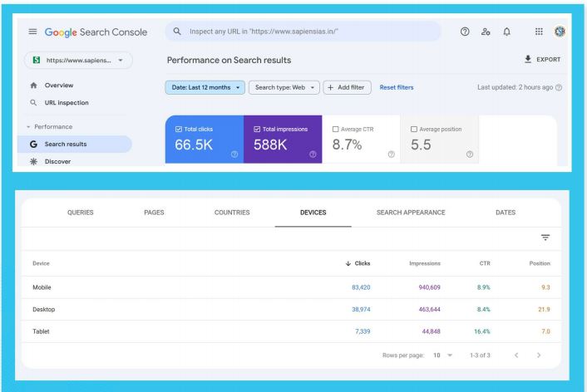Open the notifications bell
The width and height of the screenshot is (587, 392).
[506, 32]
